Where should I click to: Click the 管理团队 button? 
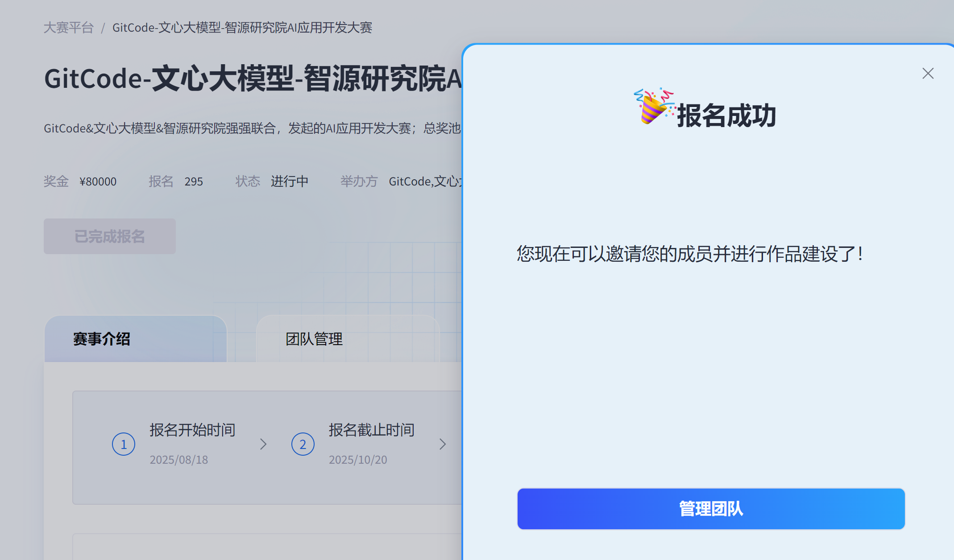pos(711,509)
